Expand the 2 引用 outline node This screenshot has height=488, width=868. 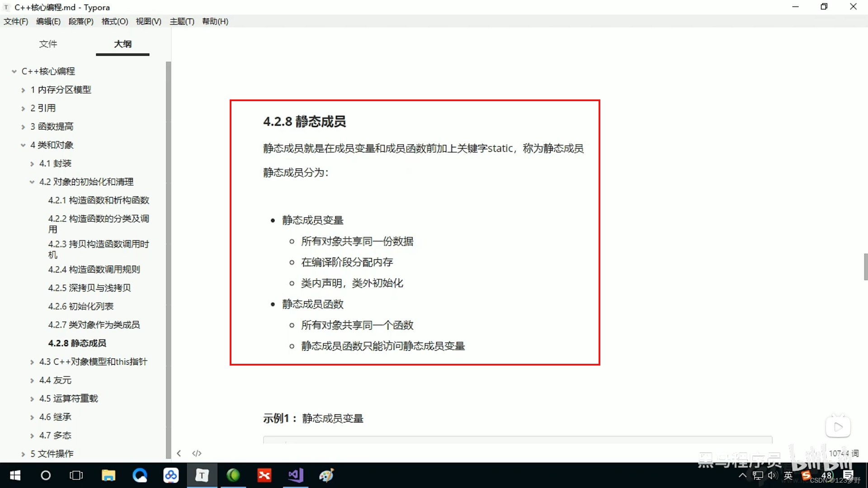23,108
